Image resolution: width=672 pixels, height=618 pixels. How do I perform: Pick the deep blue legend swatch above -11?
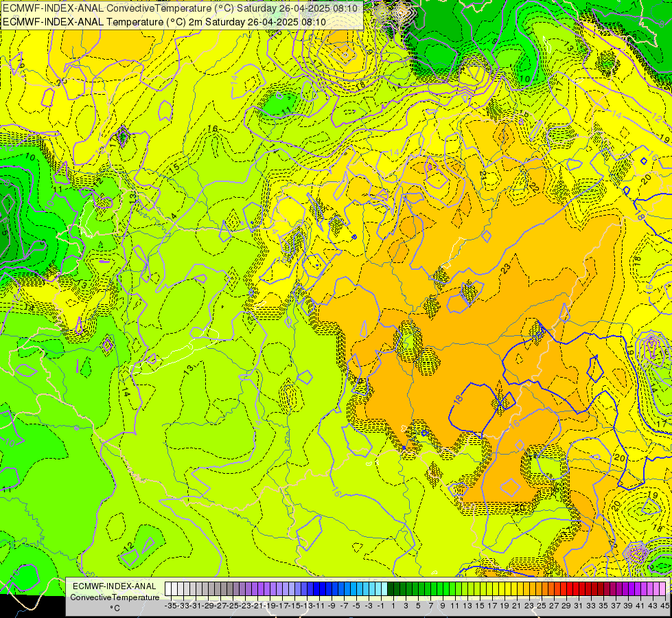(316, 589)
